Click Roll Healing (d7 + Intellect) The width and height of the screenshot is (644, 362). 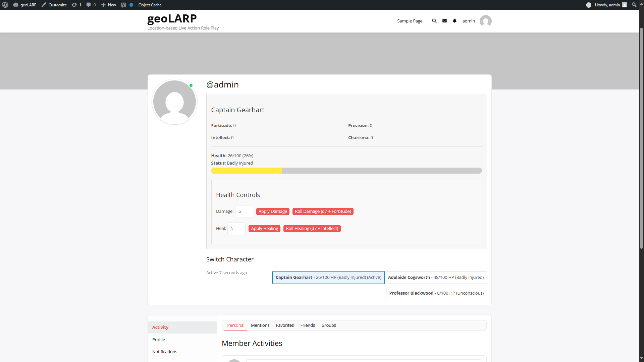click(x=312, y=228)
